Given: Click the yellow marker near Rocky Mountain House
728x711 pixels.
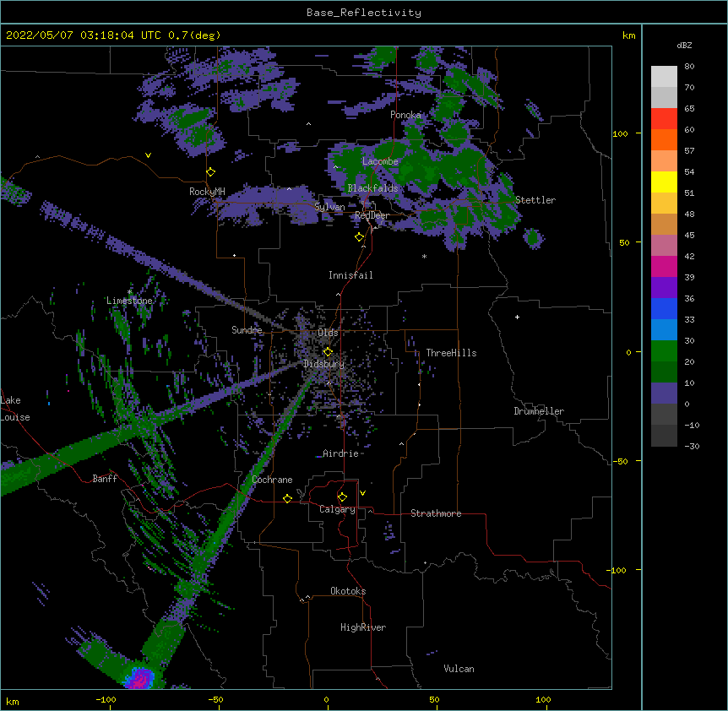Looking at the screenshot, I should click(211, 171).
